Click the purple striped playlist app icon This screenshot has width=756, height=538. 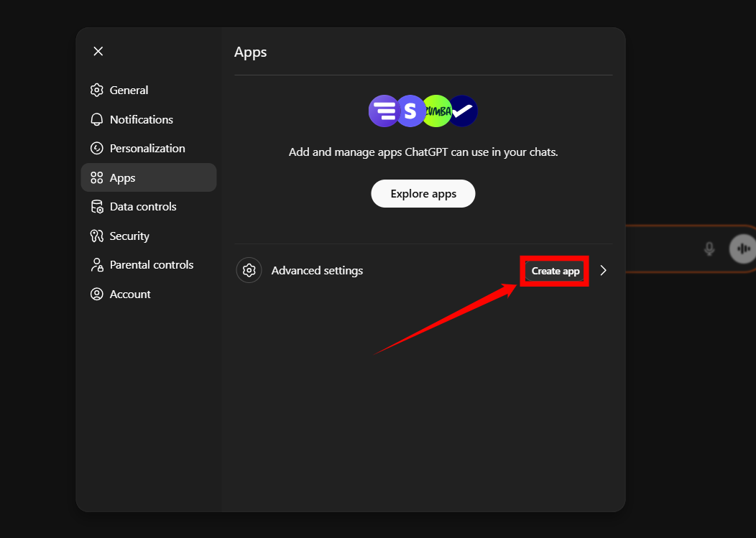click(x=385, y=111)
